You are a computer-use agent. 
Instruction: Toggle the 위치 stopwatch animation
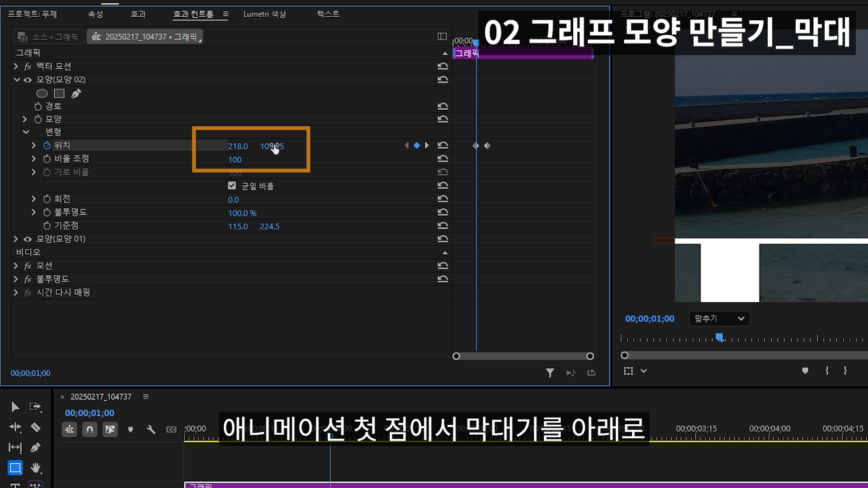(x=47, y=145)
